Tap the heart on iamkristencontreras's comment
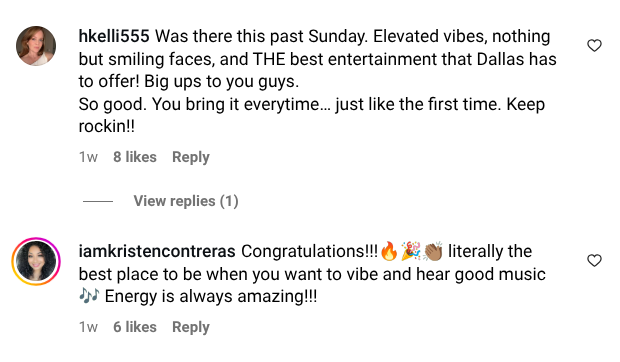620x362 pixels. pos(594,260)
